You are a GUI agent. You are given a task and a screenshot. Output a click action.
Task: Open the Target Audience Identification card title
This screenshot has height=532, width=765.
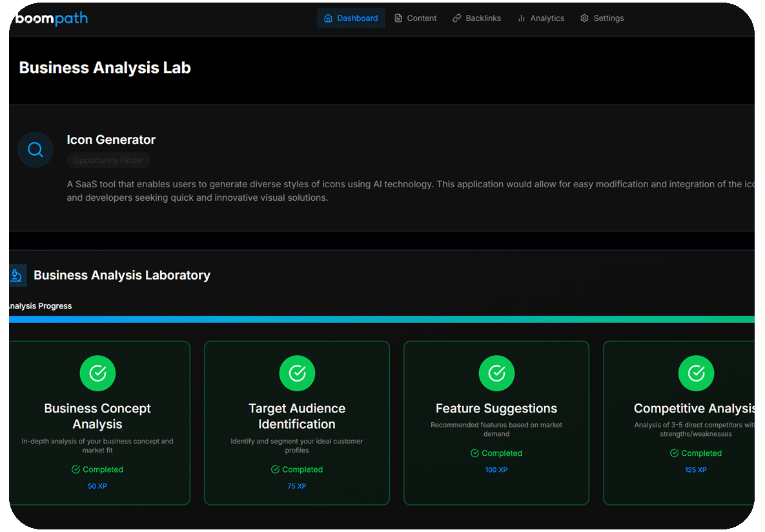point(297,416)
